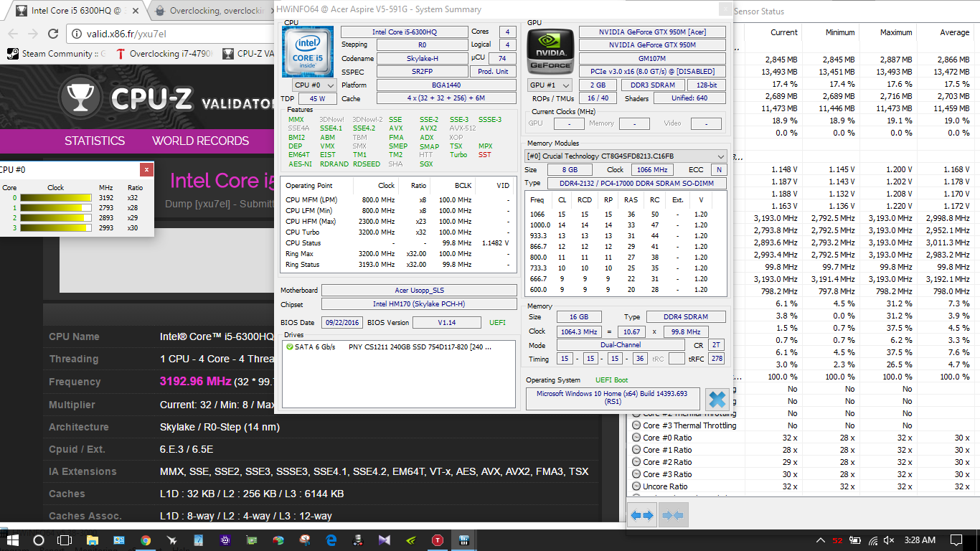Click the Core 1 clock bar

click(x=56, y=207)
